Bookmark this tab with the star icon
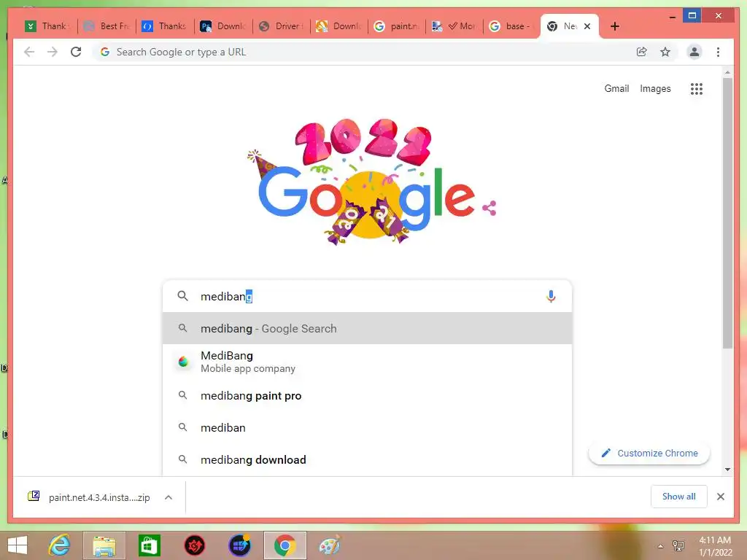The image size is (747, 560). coord(665,52)
